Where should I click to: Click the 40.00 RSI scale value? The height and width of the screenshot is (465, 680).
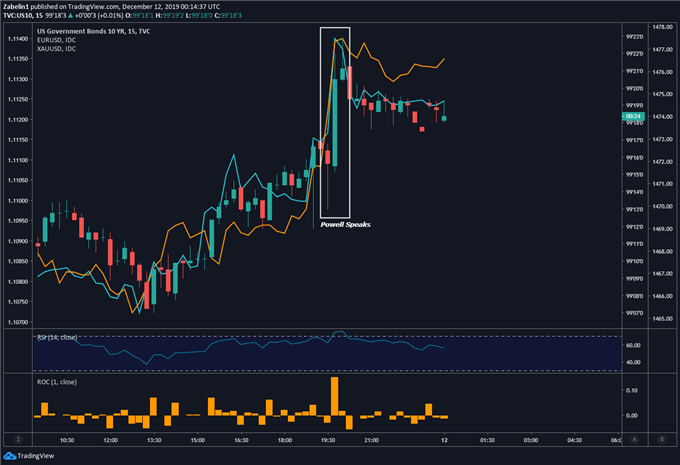pyautogui.click(x=633, y=362)
